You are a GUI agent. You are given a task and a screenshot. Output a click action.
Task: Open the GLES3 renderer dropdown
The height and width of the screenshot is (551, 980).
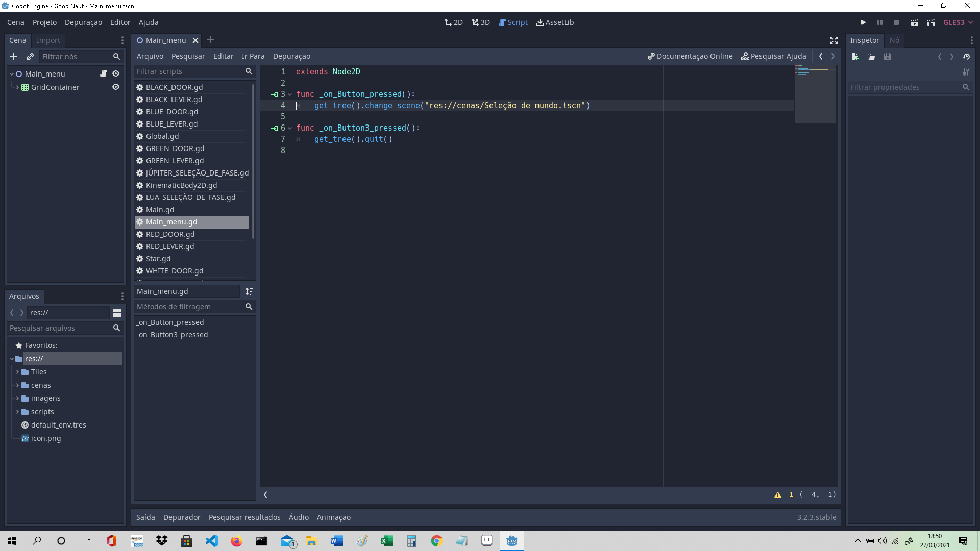[957, 22]
